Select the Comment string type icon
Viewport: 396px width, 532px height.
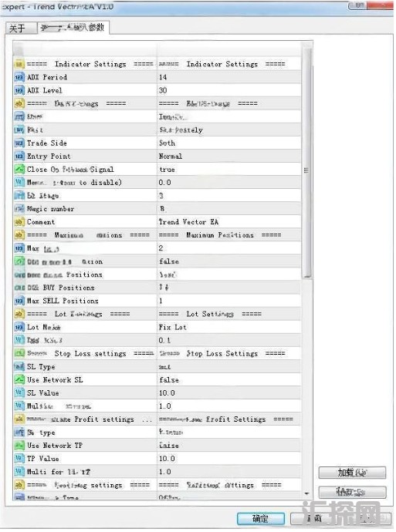[x=19, y=222]
